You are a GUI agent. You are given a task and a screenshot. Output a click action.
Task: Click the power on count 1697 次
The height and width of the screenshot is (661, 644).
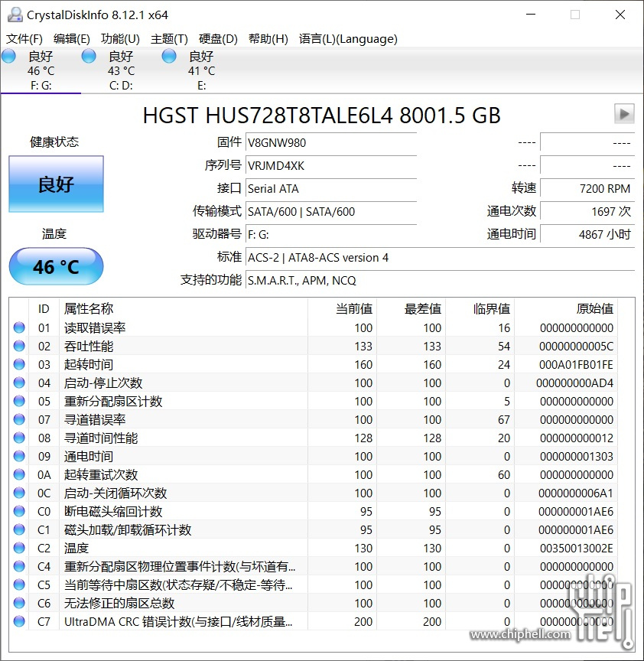point(587,212)
